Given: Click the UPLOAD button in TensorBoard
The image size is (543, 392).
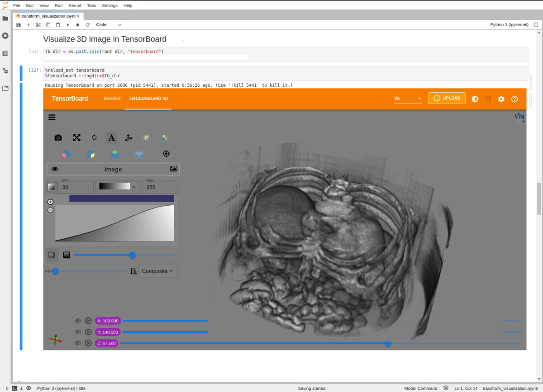Looking at the screenshot, I should (447, 99).
